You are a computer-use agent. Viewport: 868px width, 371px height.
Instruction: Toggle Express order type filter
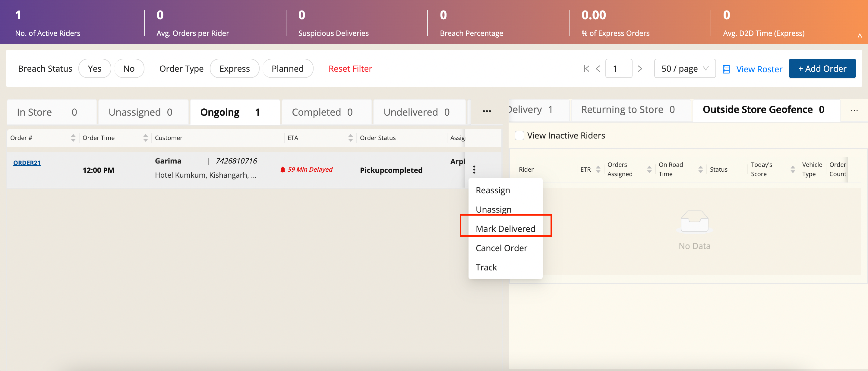(234, 69)
